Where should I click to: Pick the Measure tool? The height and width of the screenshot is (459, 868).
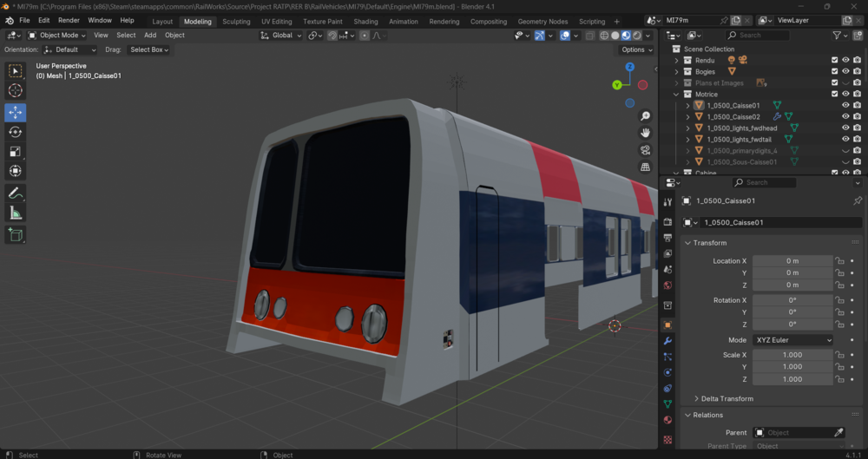pos(15,213)
